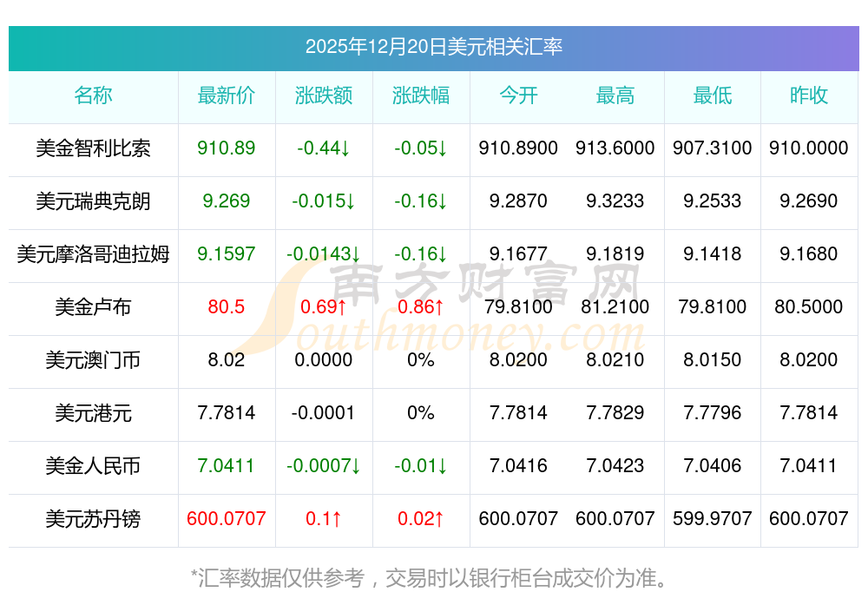This screenshot has height=605, width=868.
Task: Select the 美元苏丹镑 row name
Action: (93, 519)
